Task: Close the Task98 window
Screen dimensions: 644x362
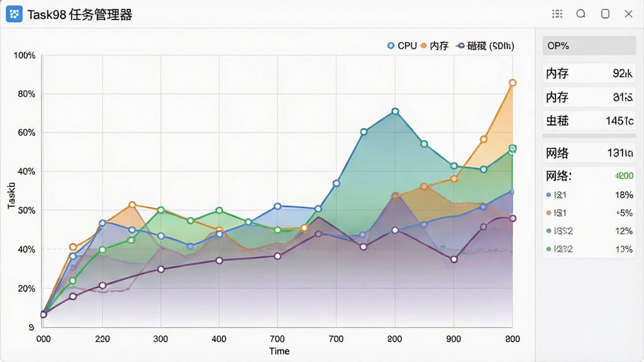Action: (628, 14)
